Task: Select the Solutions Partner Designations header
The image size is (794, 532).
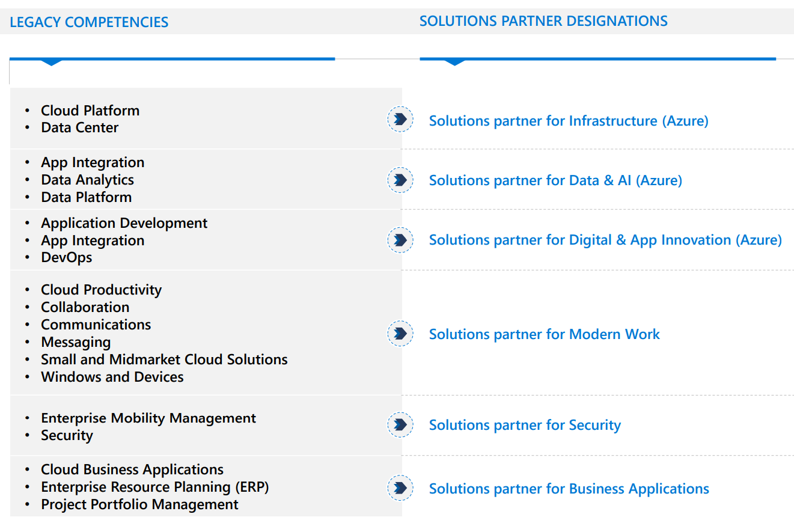Action: [543, 21]
